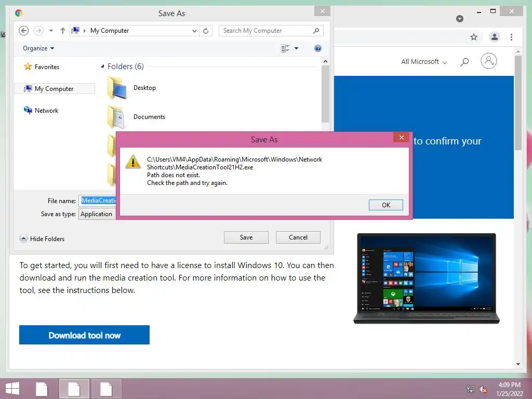Open the Windows Start button
Image resolution: width=532 pixels, height=399 pixels.
tap(12, 389)
